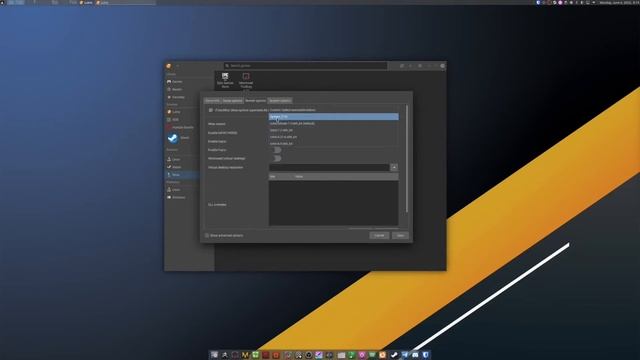Tick the checkbox at top of Runner options
The height and width of the screenshot is (360, 640).
click(x=211, y=110)
